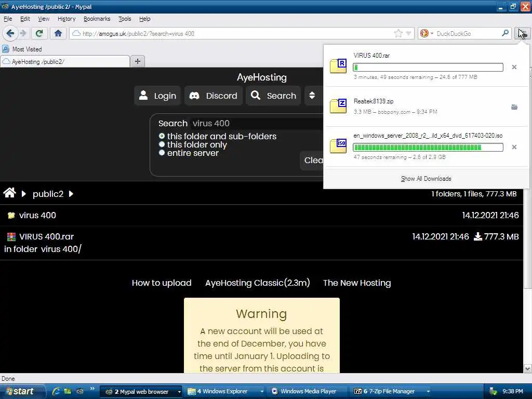Click the page vertical scrollbar down arrow
The image size is (532, 399).
[528, 368]
